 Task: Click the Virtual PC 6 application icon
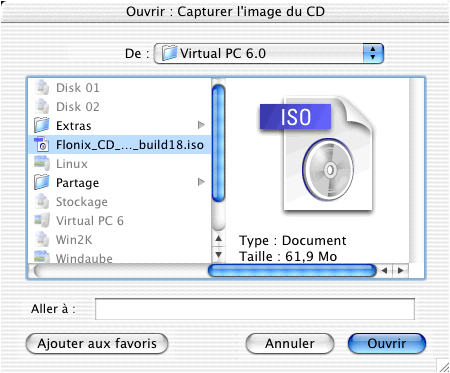[42, 221]
